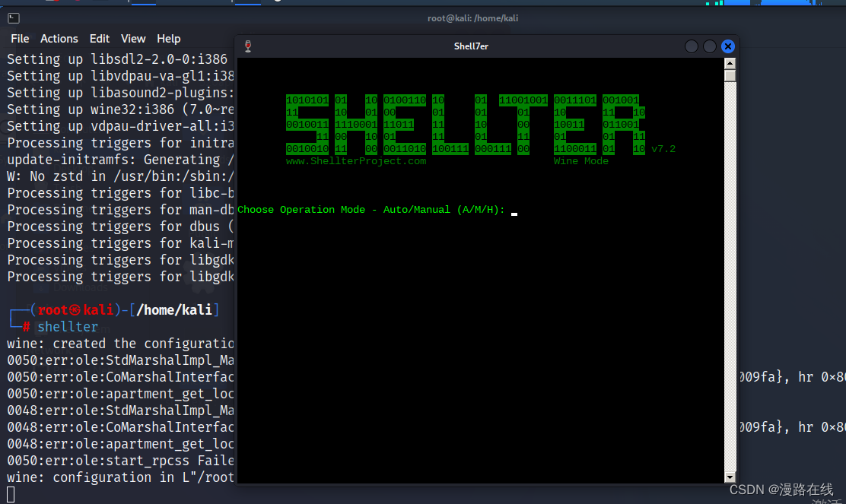Viewport: 846px width, 504px height.
Task: Click the www.ShellterProject.com text
Action: point(356,161)
